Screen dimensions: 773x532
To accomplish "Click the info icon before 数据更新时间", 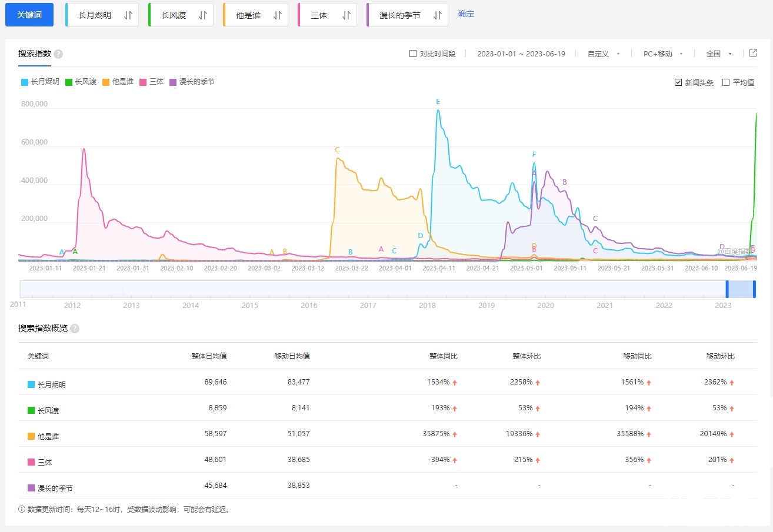I will [22, 510].
